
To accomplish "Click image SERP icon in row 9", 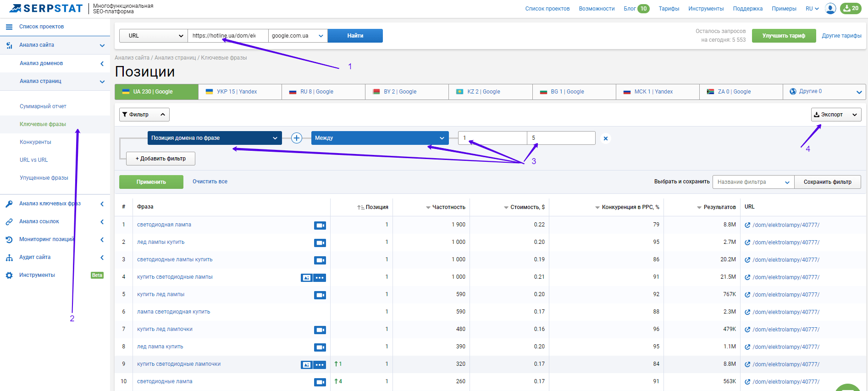I will pyautogui.click(x=306, y=364).
